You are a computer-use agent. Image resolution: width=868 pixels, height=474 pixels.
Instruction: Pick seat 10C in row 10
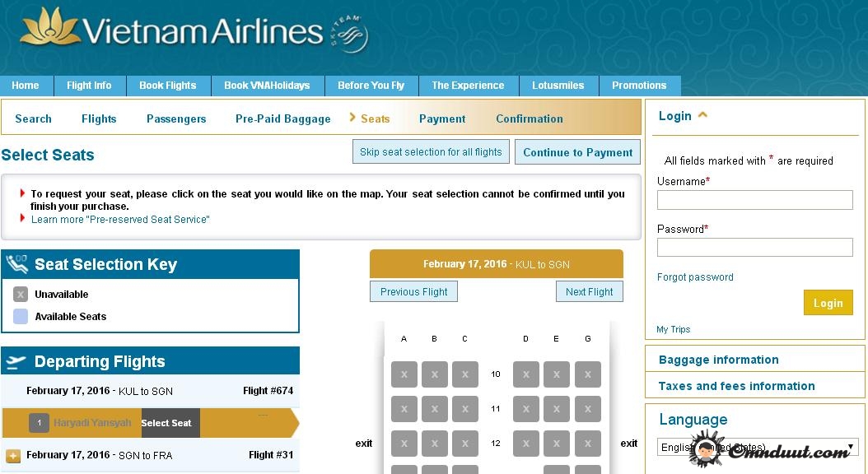pos(464,374)
